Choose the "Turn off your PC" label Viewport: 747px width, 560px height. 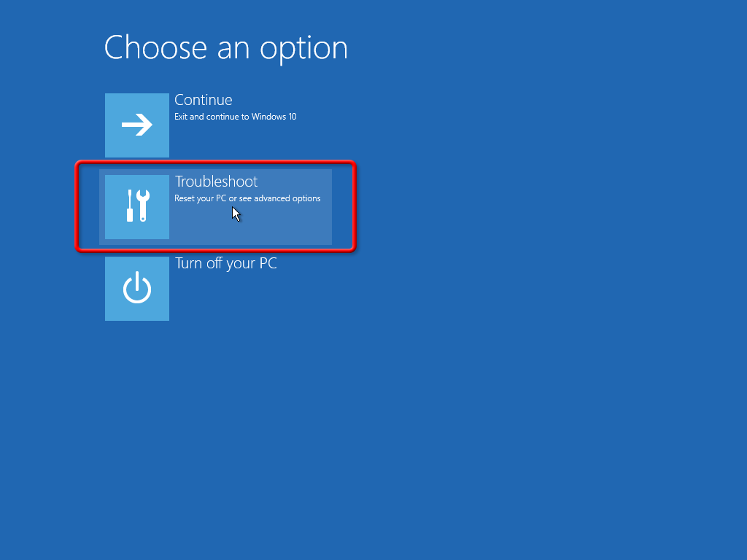226,263
